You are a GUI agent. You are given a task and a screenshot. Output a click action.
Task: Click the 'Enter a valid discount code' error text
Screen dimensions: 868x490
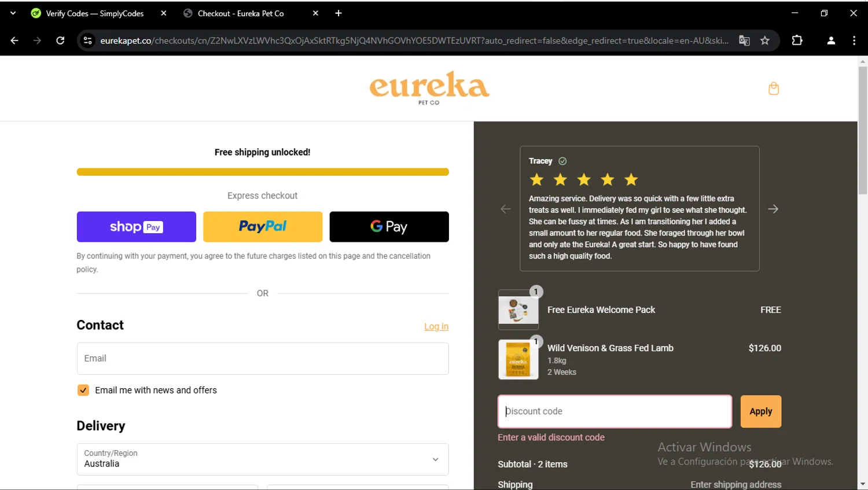[551, 437]
